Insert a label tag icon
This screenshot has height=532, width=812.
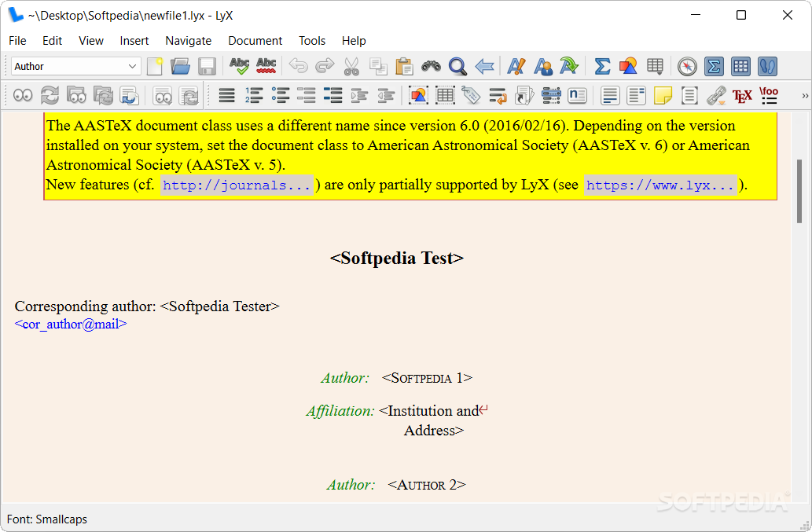472,96
